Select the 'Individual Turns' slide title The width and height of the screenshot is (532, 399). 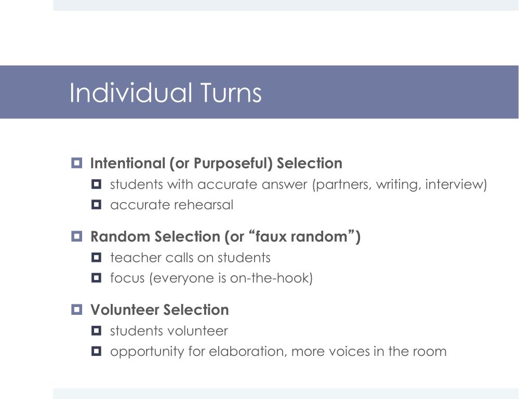(166, 92)
